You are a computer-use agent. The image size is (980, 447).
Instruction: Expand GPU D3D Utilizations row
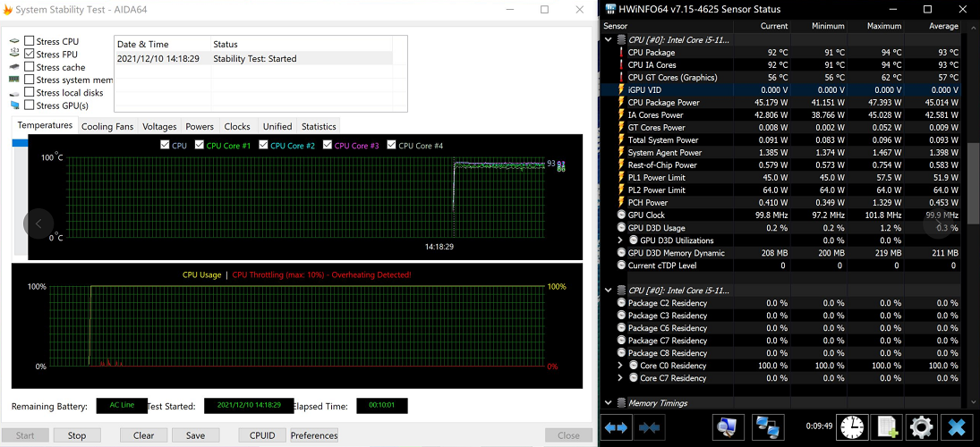[620, 240]
